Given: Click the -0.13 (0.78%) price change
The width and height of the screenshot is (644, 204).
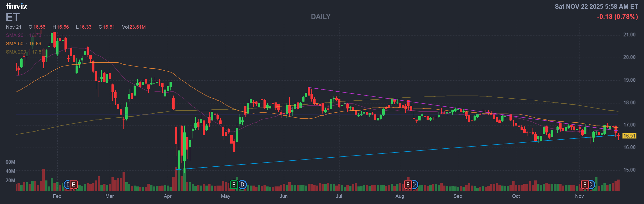Looking at the screenshot, I should (x=617, y=17).
